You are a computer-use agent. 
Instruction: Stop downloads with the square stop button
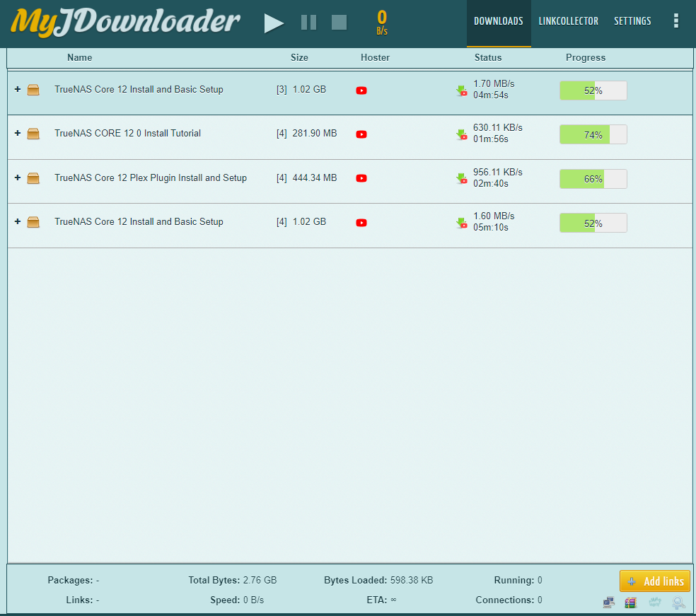point(339,22)
